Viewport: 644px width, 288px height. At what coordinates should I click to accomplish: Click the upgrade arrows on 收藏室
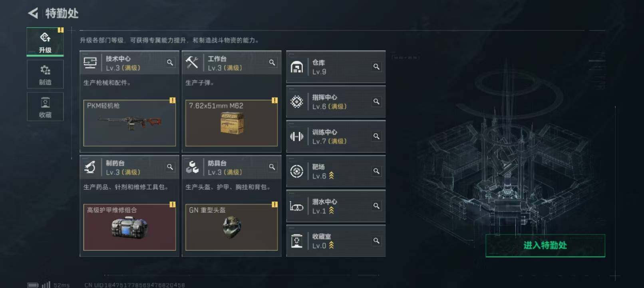[331, 245]
